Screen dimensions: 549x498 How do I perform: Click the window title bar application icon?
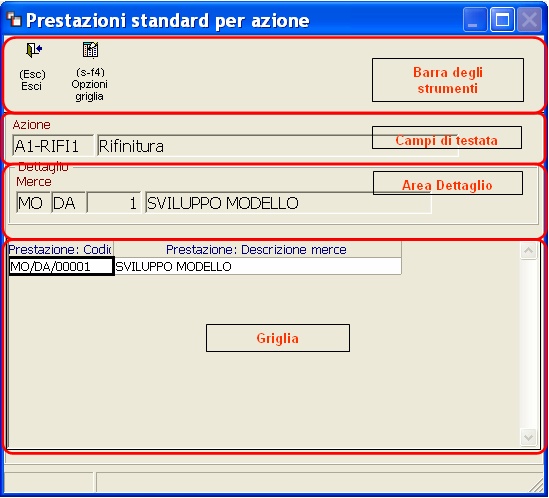point(14,19)
